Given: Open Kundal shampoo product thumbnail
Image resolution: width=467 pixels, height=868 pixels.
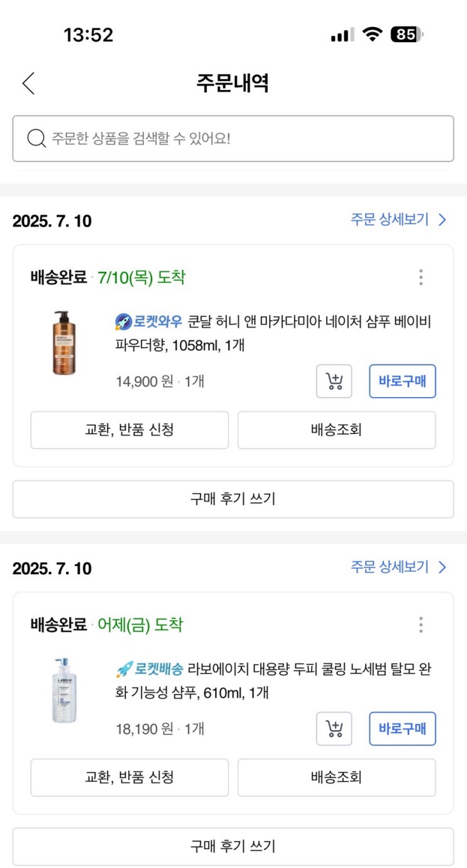Looking at the screenshot, I should [x=66, y=343].
